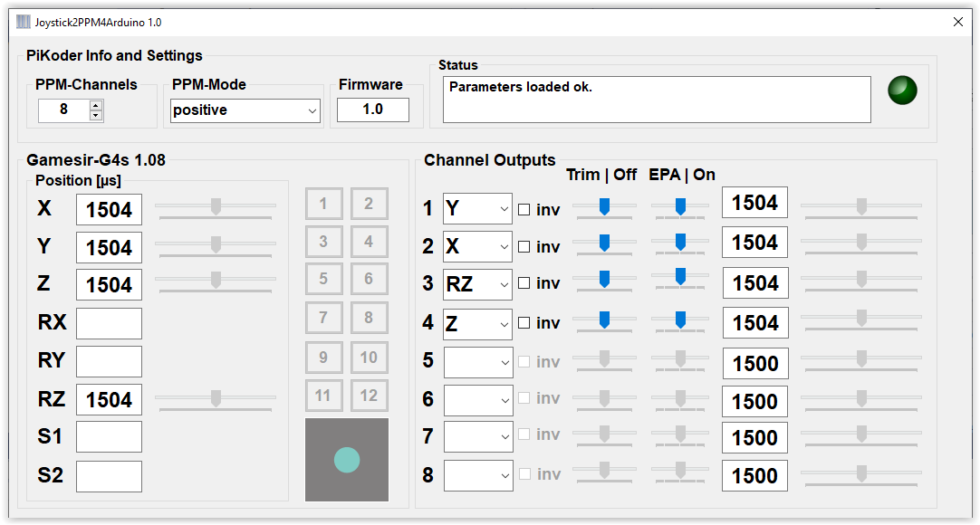Click the channel 1 output value field

coord(754,203)
